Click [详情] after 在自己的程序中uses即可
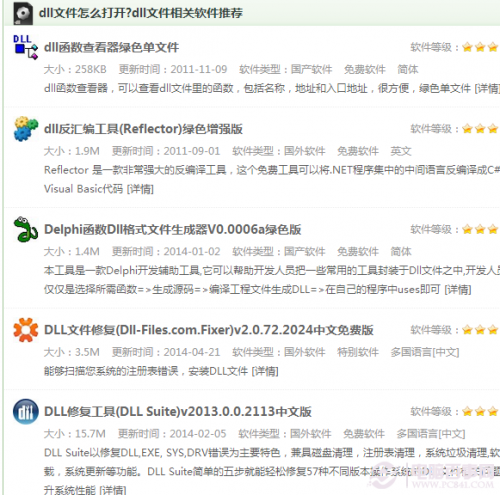500x495 pixels. (x=458, y=289)
